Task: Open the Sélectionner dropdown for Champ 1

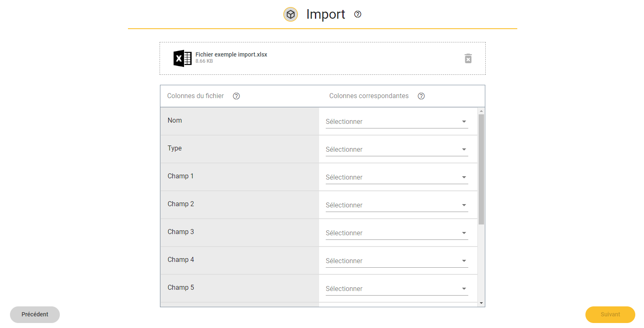Action: 397,177
